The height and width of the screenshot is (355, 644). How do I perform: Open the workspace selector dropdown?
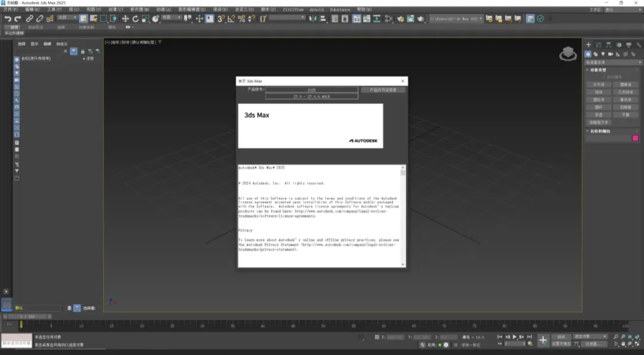pos(624,10)
